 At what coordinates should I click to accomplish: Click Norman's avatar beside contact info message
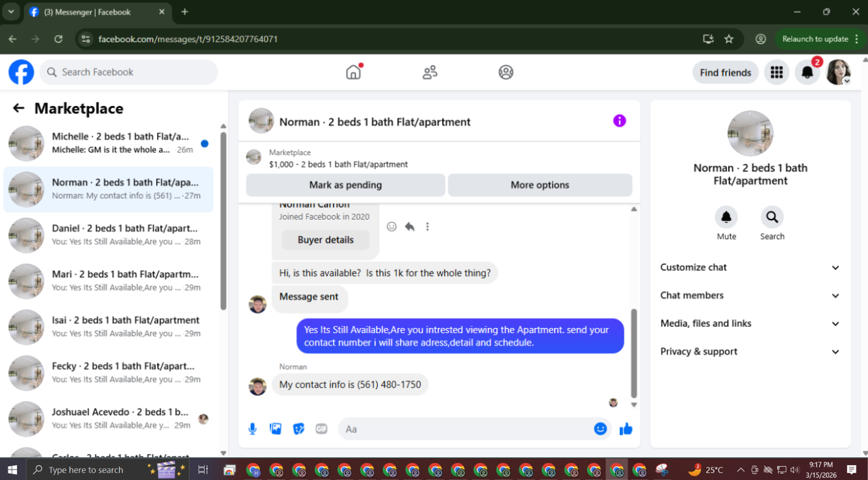pyautogui.click(x=257, y=386)
